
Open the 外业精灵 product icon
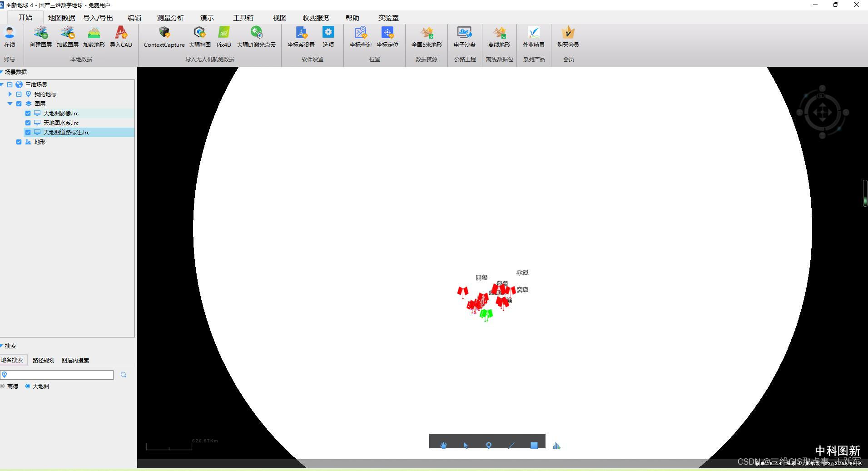(x=534, y=33)
